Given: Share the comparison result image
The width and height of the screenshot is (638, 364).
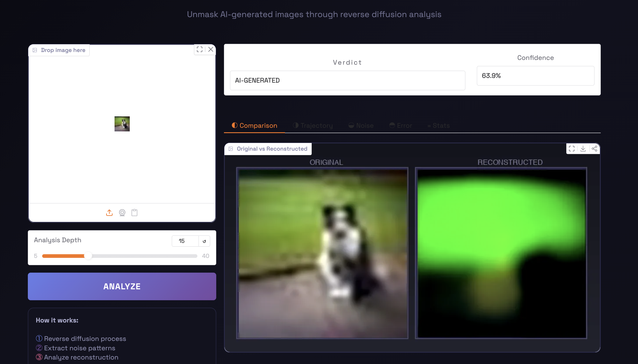Looking at the screenshot, I should click(x=594, y=149).
